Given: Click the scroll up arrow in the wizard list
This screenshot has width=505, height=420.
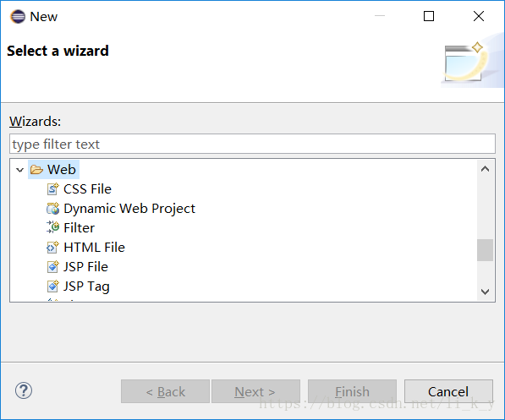Looking at the screenshot, I should click(485, 169).
